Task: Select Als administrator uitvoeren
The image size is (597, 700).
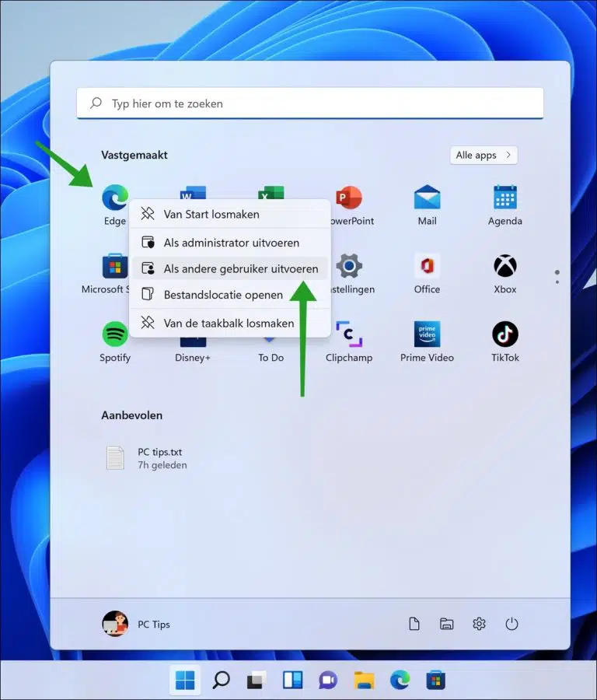Action: point(230,243)
